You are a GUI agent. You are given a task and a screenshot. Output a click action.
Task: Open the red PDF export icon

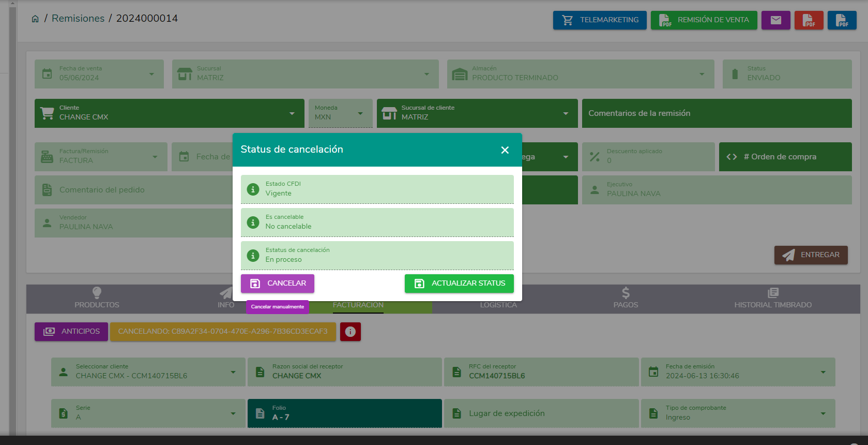(809, 20)
